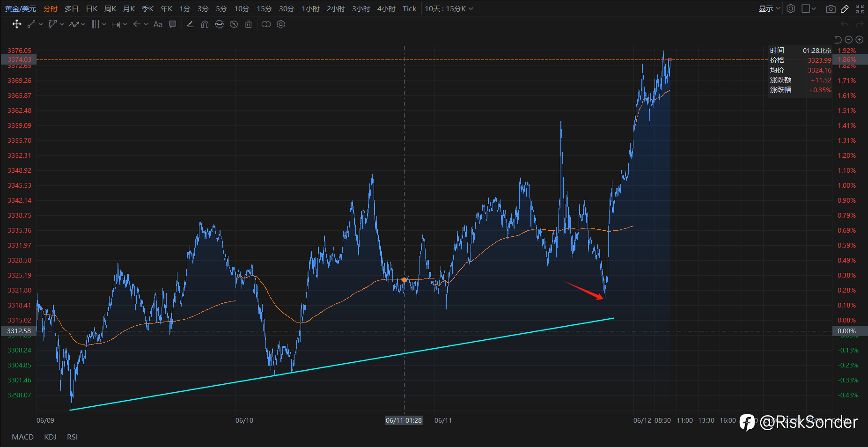Zoom in the chart with plus icon

[x=860, y=40]
